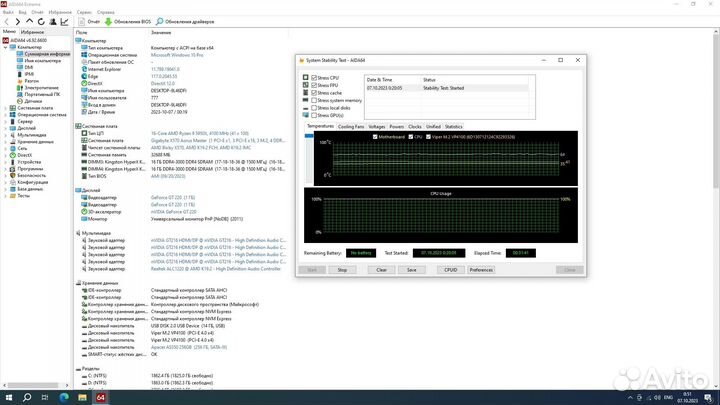Switch to the Voltages tab
This screenshot has width=720, height=405.
(377, 127)
